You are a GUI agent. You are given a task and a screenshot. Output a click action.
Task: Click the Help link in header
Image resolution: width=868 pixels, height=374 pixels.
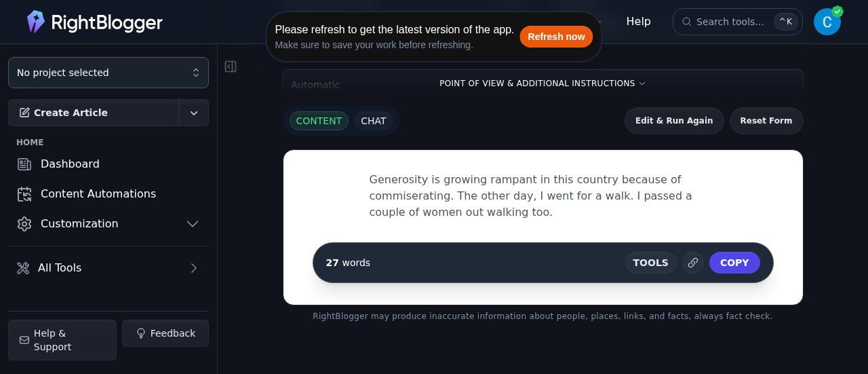pos(638,22)
